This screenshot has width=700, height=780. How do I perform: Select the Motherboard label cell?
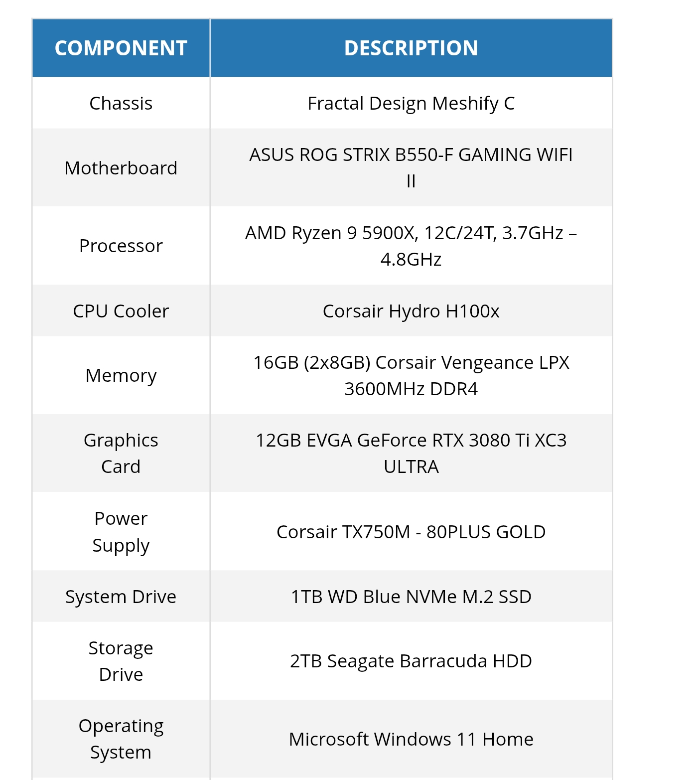click(121, 168)
